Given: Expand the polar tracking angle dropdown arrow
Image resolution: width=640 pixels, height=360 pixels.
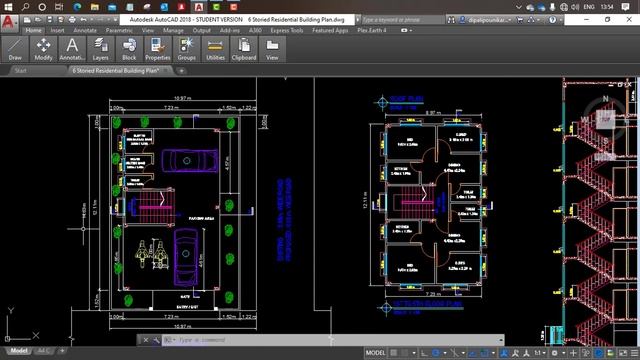Looking at the screenshot, I should point(445,353).
